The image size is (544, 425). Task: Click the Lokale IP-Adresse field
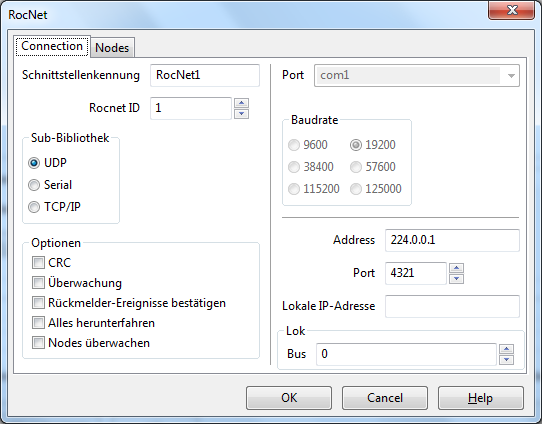coord(452,306)
